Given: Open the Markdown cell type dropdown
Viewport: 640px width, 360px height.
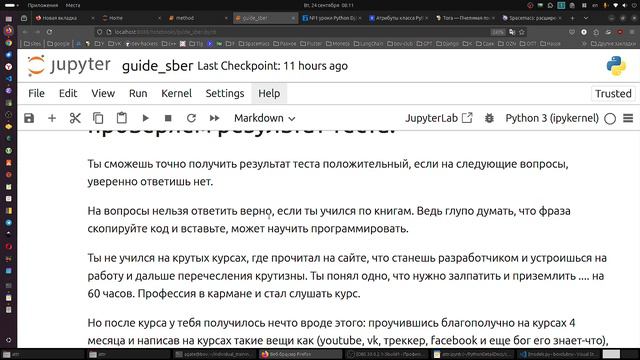Looking at the screenshot, I should pos(264,118).
